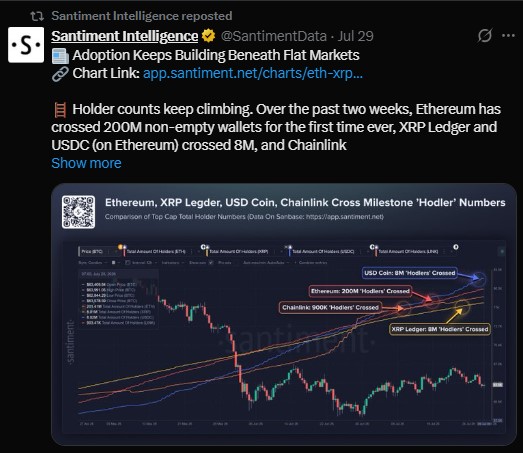Screen dimensions: 523x453
Task: Click the repost arrows icon above the tweet
Action: (x=37, y=16)
